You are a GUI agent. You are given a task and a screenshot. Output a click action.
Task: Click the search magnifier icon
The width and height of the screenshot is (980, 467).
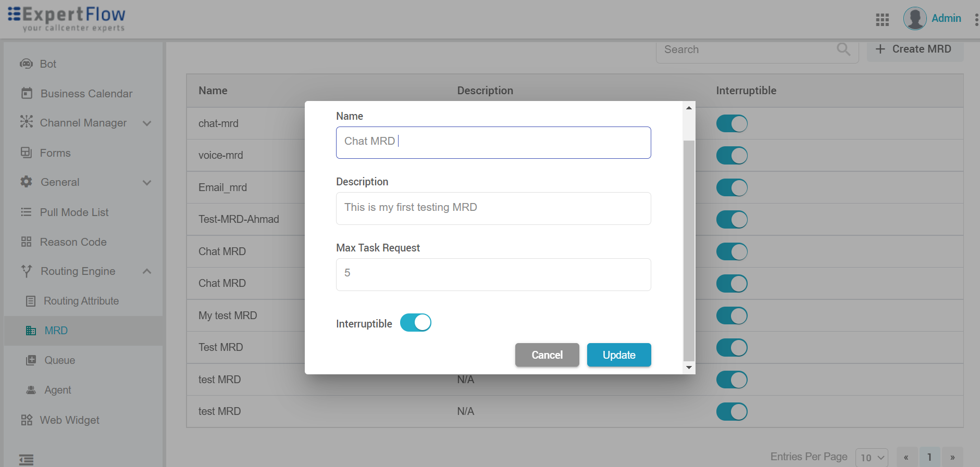[x=843, y=49]
